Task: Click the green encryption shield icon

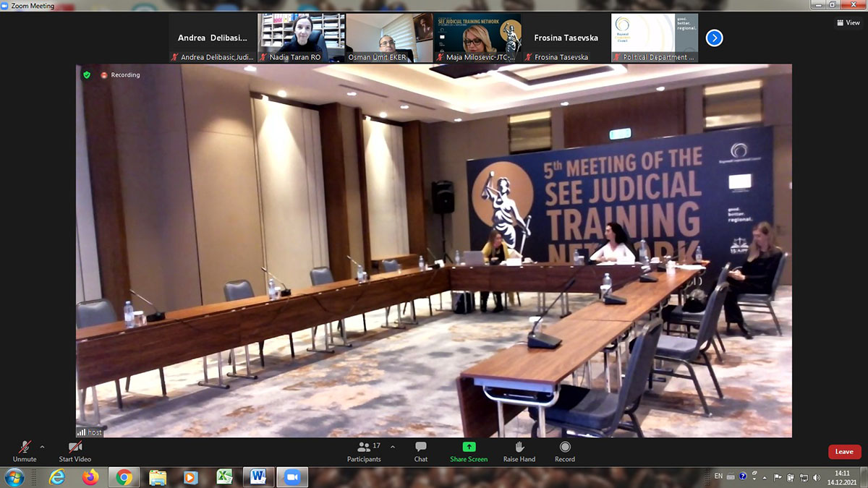Action: point(87,74)
